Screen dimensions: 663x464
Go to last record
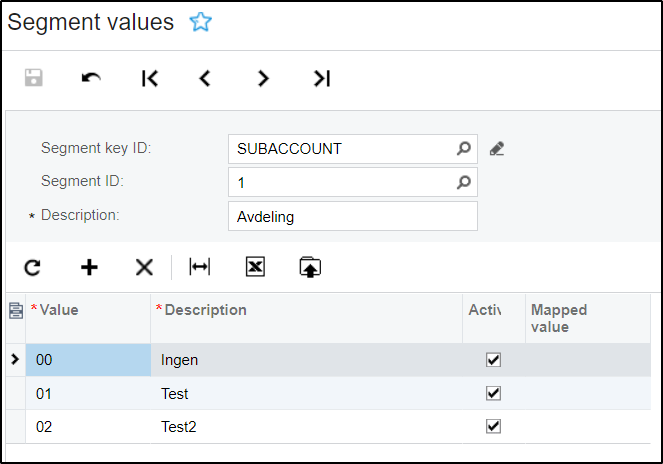(x=321, y=78)
